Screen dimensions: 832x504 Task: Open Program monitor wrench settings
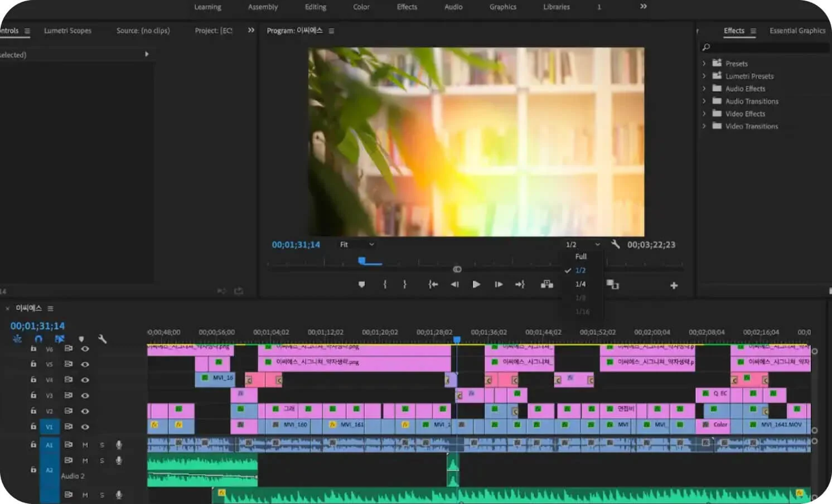[x=615, y=244]
